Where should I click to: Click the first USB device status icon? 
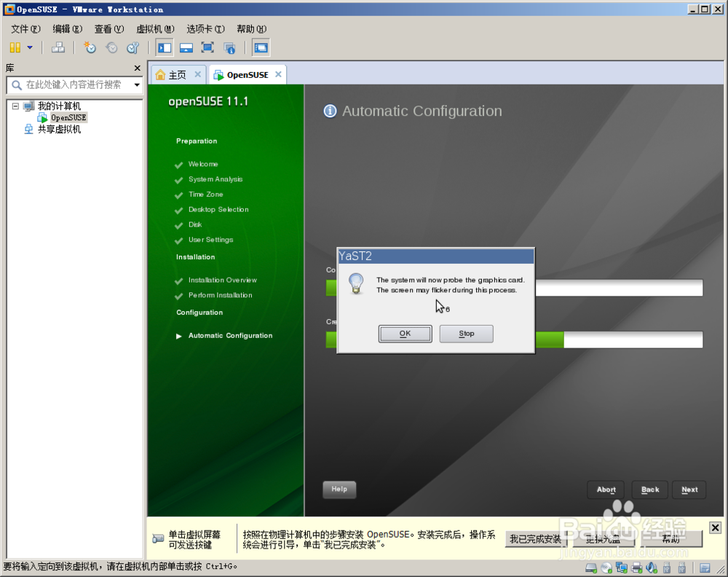click(667, 568)
